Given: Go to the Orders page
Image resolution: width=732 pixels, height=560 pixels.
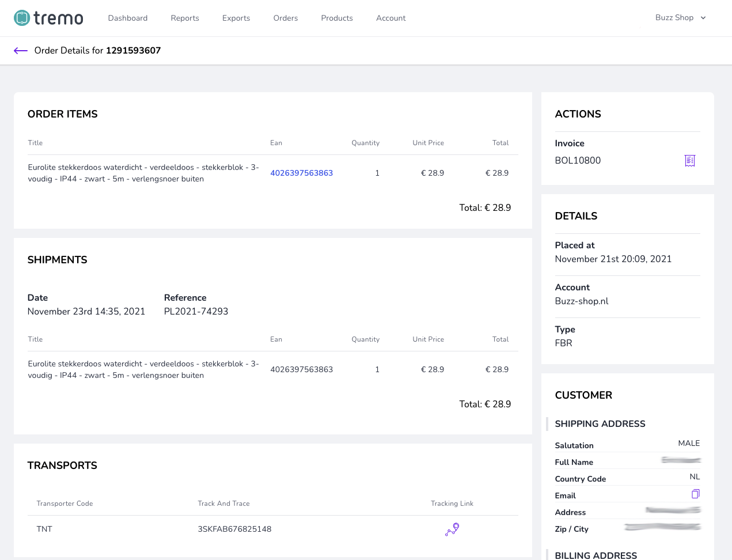Looking at the screenshot, I should coord(286,18).
